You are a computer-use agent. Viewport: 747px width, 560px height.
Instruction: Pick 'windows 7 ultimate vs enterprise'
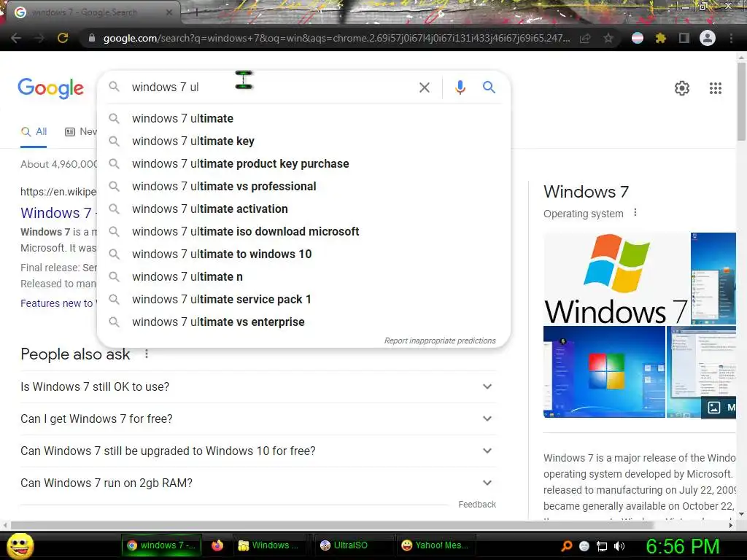pos(303,322)
